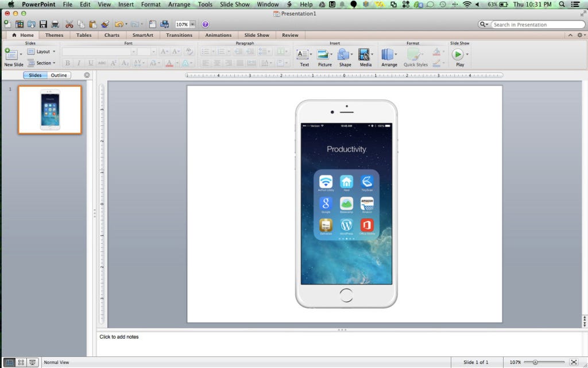Select the Format Painter brush icon
The width and height of the screenshot is (588, 368).
pyautogui.click(x=105, y=24)
